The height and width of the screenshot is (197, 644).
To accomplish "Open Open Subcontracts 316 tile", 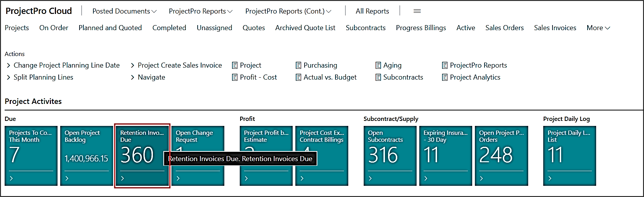I will 390,156.
